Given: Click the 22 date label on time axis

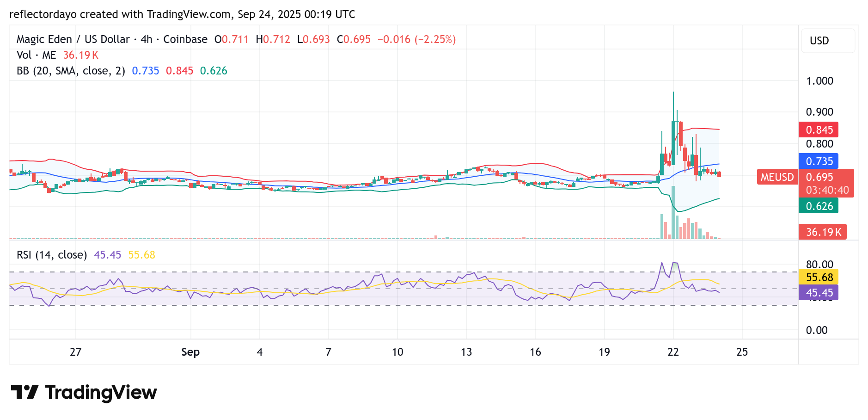Looking at the screenshot, I should pos(673,352).
